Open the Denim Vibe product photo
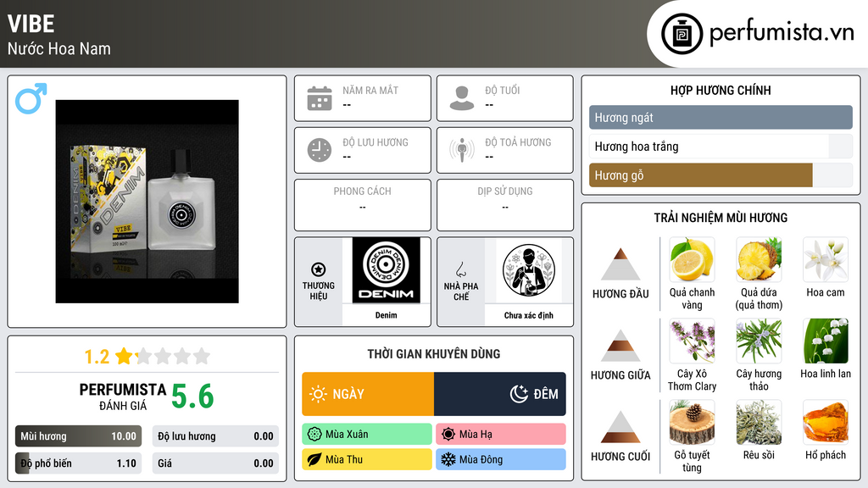The width and height of the screenshot is (868, 488). point(147,202)
